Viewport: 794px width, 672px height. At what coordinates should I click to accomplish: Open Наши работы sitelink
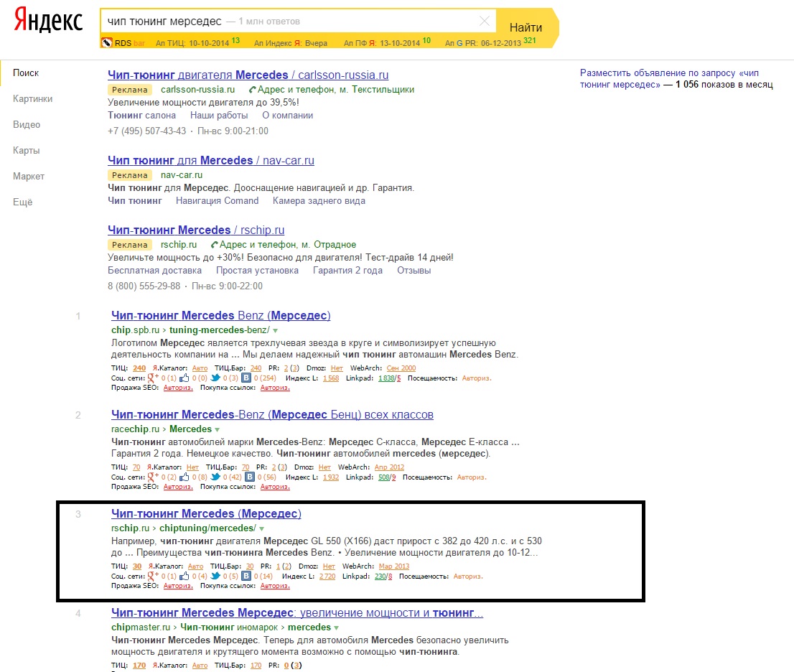[219, 116]
